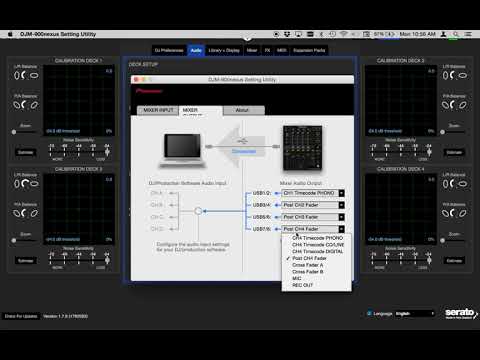Click Deck 4 Noise Sensitivity slider handle
The image size is (480, 360).
pyautogui.click(x=429, y=260)
